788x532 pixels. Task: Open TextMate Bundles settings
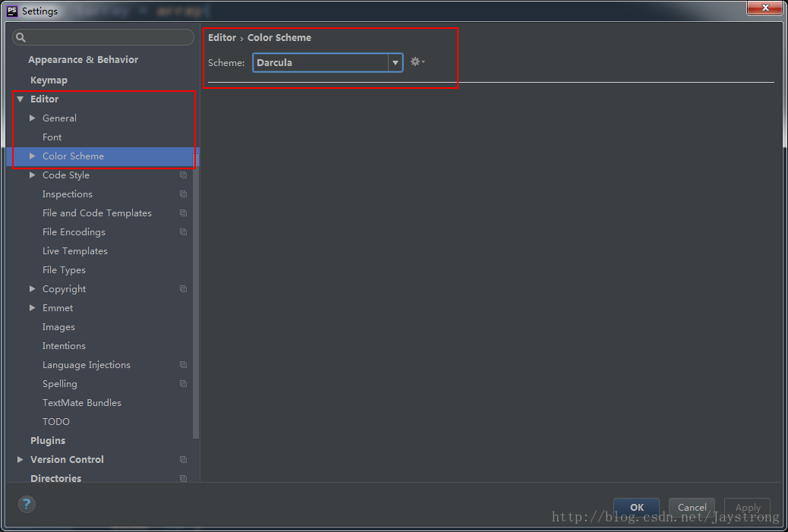click(x=81, y=403)
